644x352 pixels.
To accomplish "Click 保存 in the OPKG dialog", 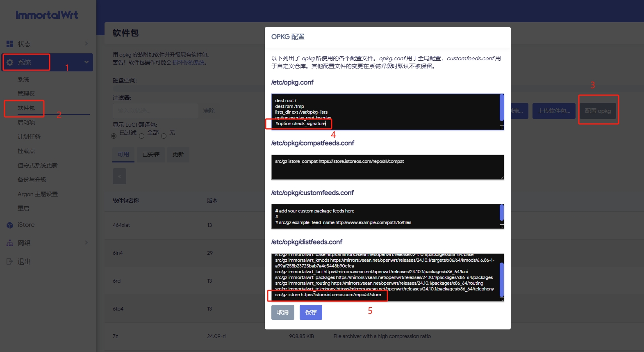I will tap(311, 312).
